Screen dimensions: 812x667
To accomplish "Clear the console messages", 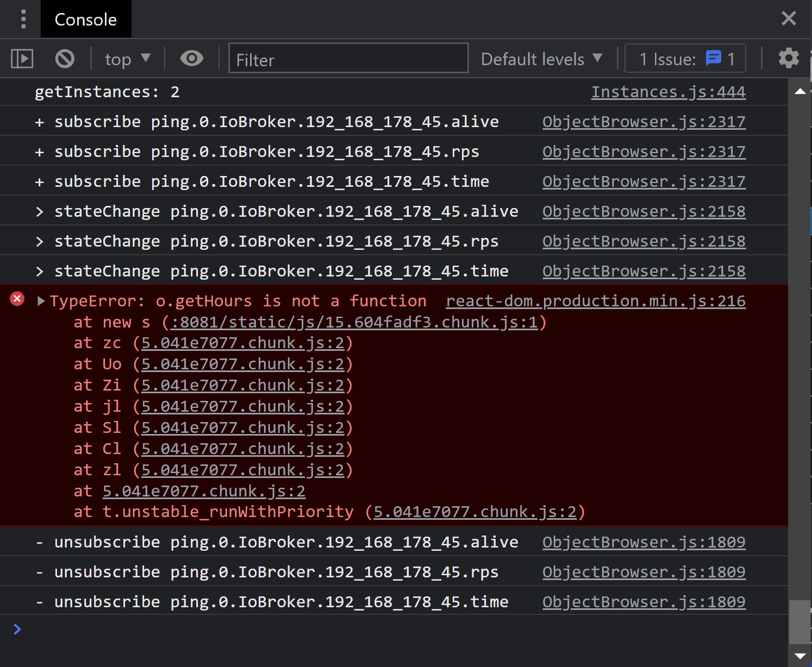I will tap(65, 58).
